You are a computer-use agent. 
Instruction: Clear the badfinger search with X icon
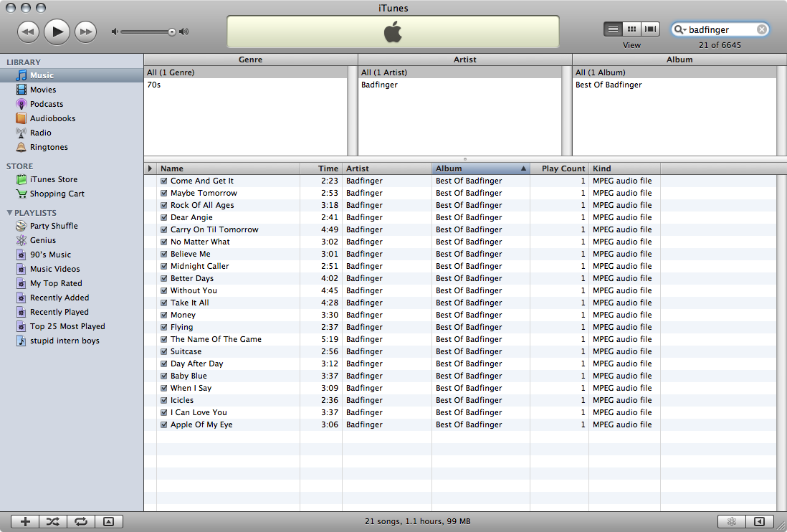coord(761,29)
